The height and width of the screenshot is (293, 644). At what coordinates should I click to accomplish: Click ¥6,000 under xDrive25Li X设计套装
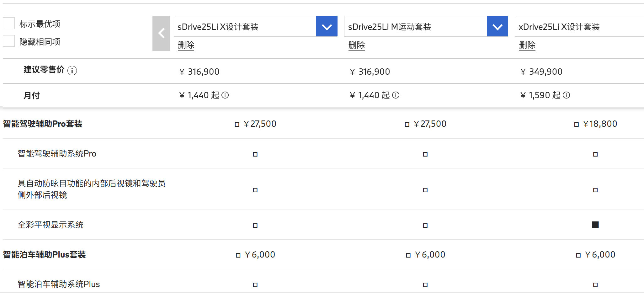click(x=600, y=255)
